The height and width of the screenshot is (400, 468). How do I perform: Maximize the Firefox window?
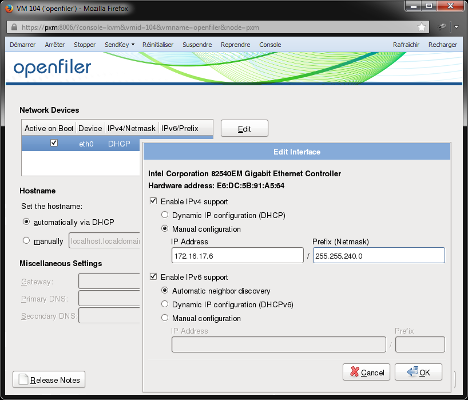[x=429, y=6]
